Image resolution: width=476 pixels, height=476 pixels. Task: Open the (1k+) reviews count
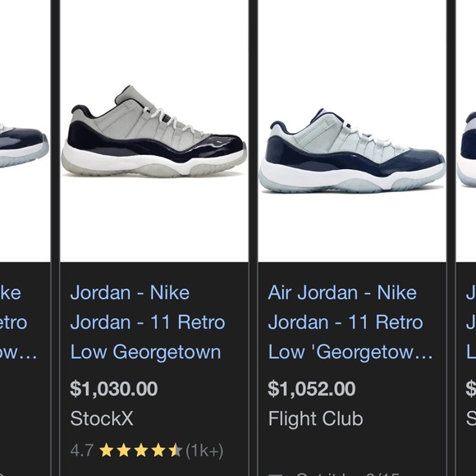pyautogui.click(x=204, y=451)
